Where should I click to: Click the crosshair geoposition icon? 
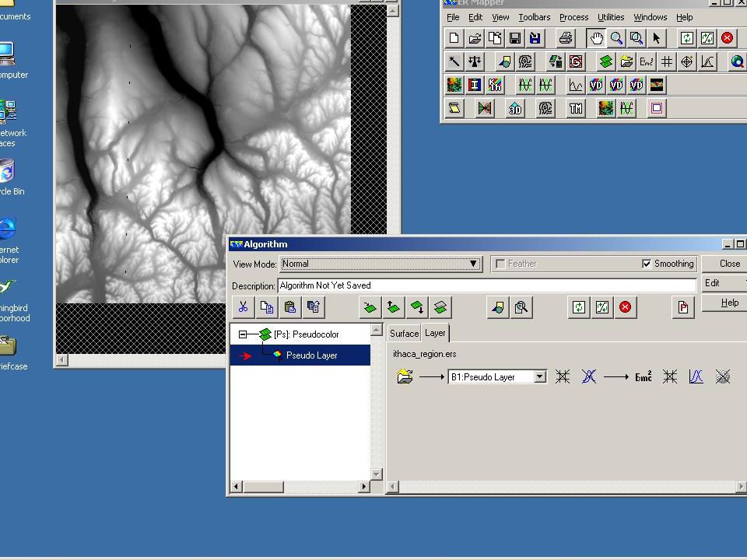pyautogui.click(x=686, y=61)
